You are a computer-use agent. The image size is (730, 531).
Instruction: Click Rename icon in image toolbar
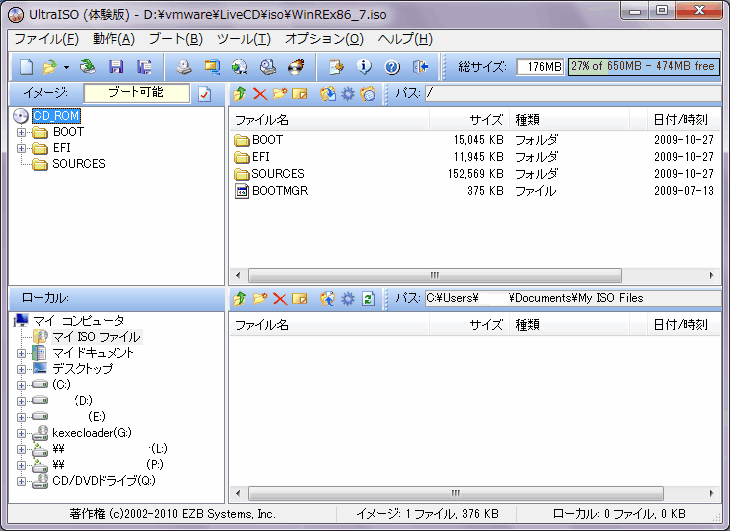pos(300,94)
